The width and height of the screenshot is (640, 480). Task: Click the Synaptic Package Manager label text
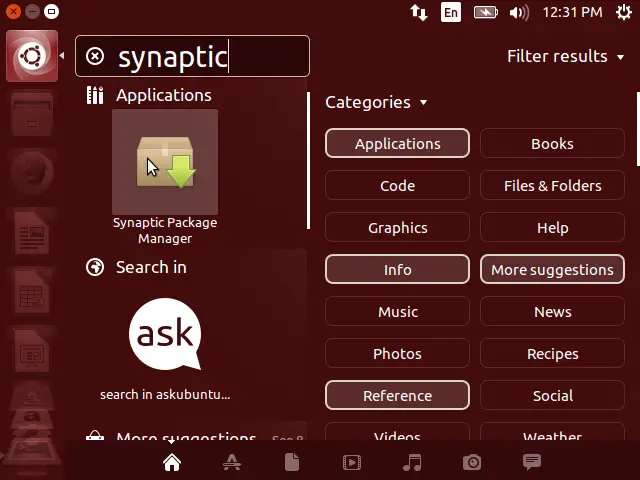165,230
